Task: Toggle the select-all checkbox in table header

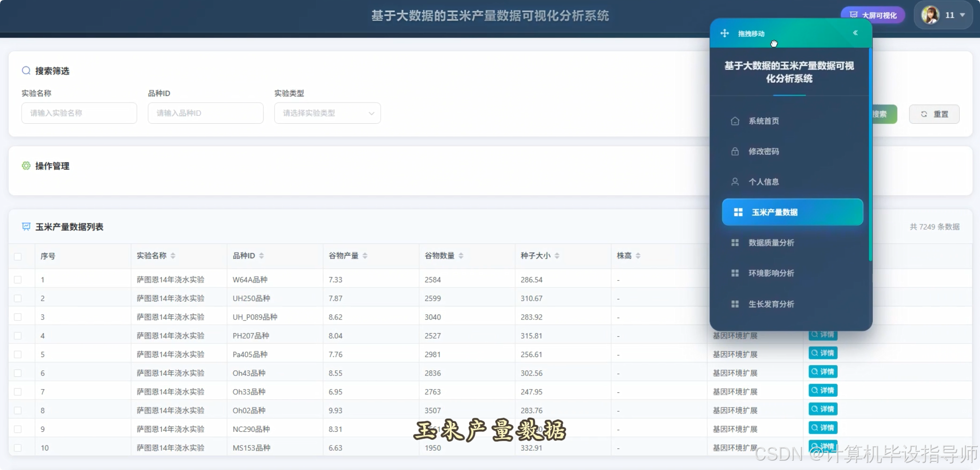Action: 18,257
